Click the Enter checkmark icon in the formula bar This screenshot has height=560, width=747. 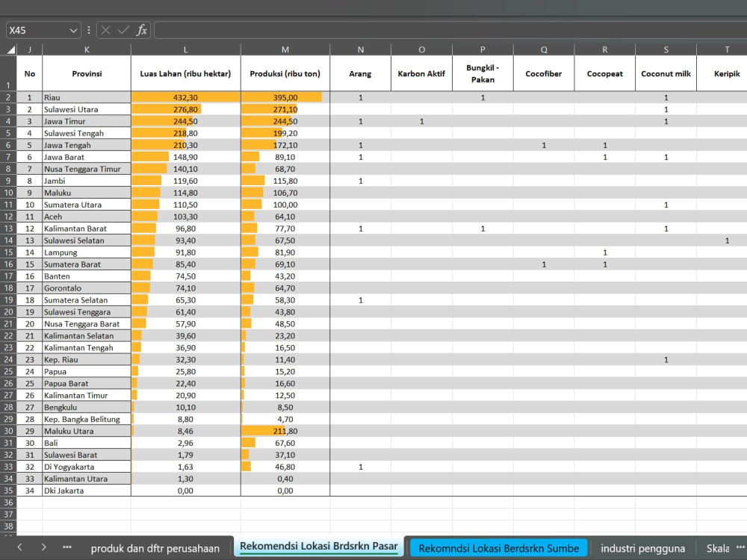123,31
